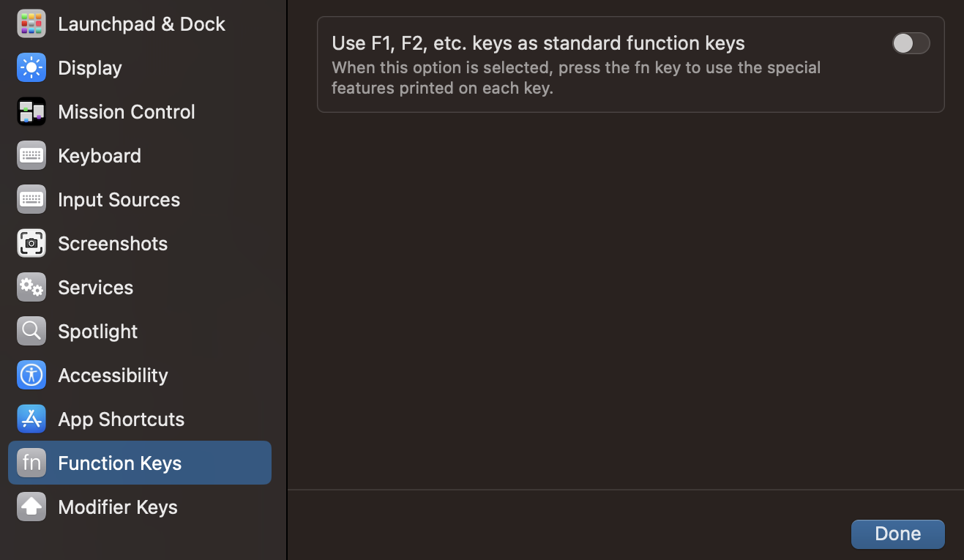Click the function keys description text
Image resolution: width=964 pixels, height=560 pixels.
coord(575,78)
